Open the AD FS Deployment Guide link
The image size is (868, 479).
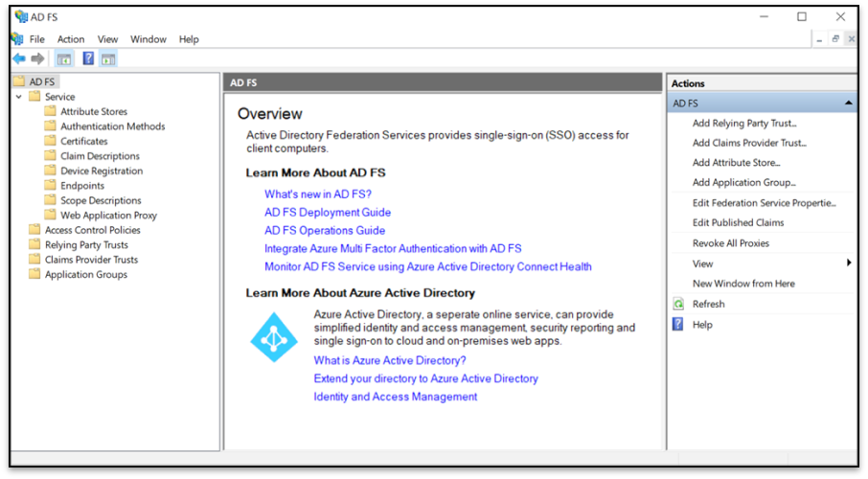(x=328, y=213)
